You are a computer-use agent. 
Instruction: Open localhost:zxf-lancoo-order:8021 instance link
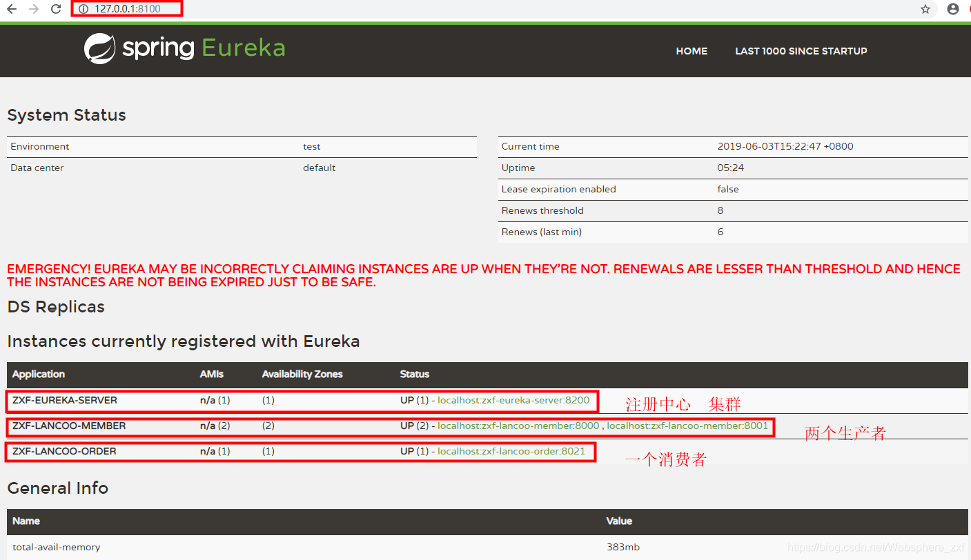(x=511, y=451)
